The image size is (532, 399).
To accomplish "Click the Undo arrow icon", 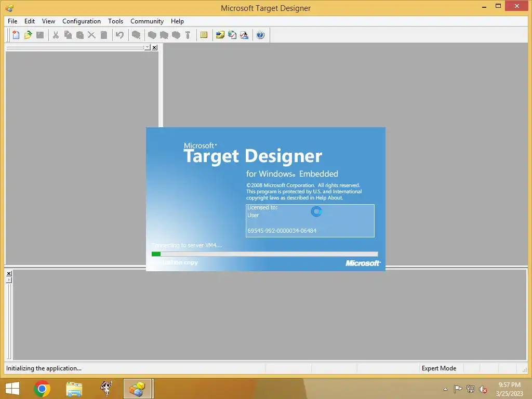I will (x=119, y=35).
